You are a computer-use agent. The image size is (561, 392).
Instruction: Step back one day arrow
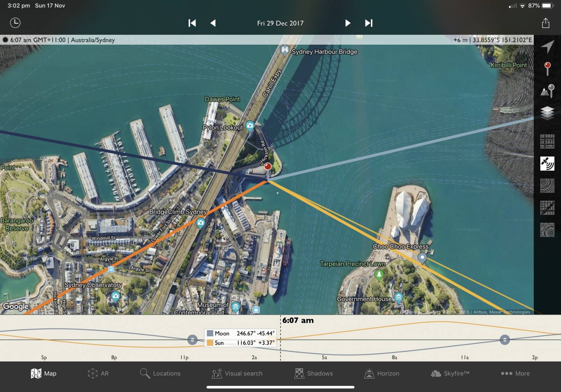213,23
